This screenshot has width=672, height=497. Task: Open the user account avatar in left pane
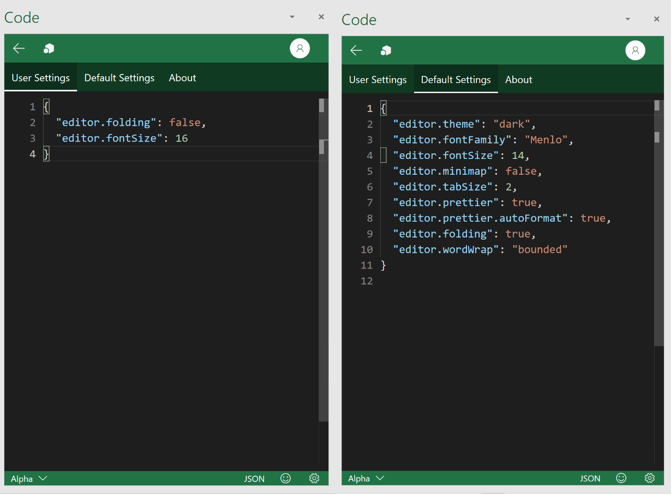pyautogui.click(x=300, y=48)
